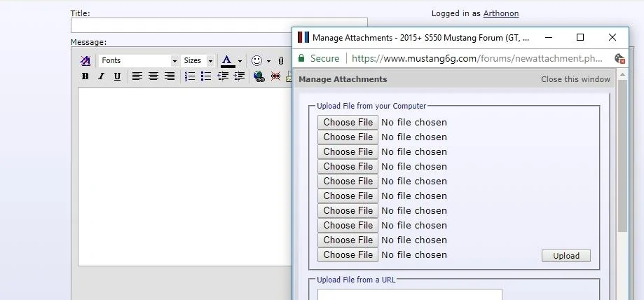Image resolution: width=644 pixels, height=300 pixels.
Task: Open the Arthonon user profile link
Action: coord(500,13)
